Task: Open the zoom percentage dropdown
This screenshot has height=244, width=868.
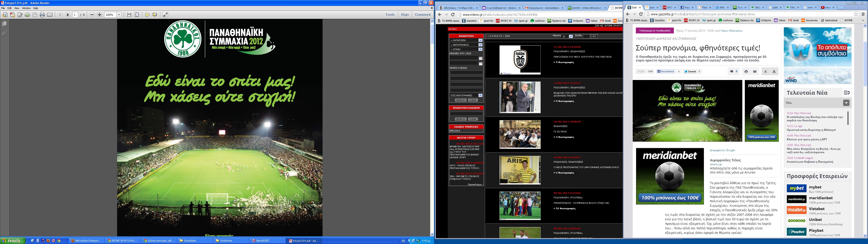Action: pyautogui.click(x=119, y=15)
